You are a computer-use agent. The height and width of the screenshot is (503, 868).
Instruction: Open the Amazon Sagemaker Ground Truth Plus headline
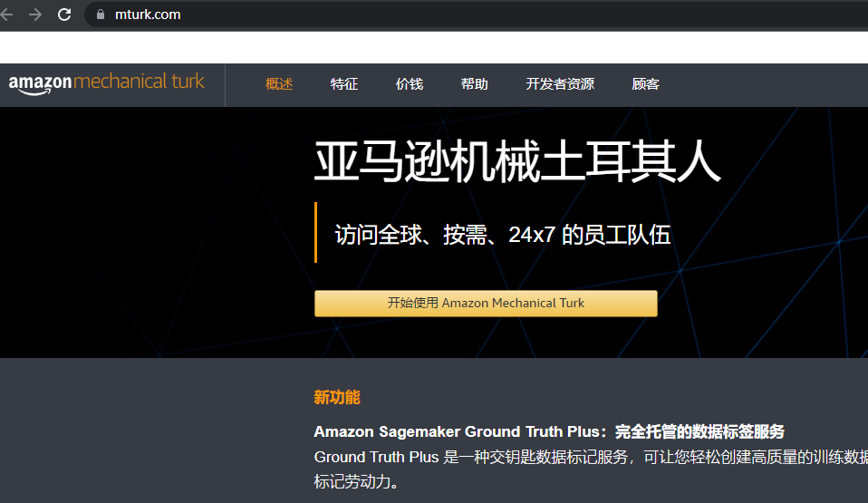[549, 431]
